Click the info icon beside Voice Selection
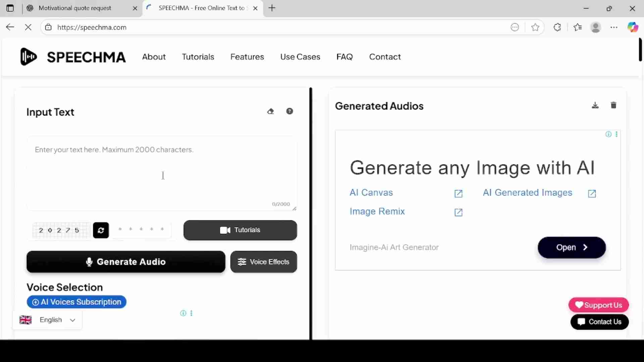 (x=183, y=313)
